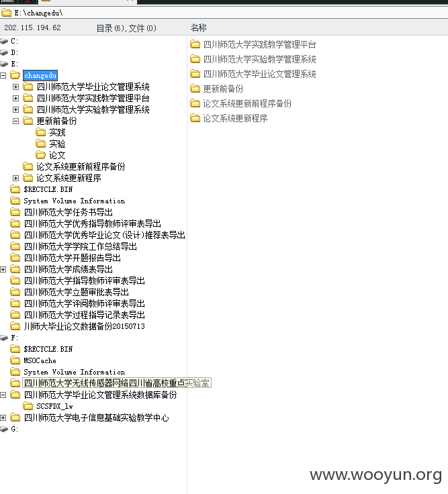
Task: Click folder icon of 论文 subfolder
Action: pos(41,155)
